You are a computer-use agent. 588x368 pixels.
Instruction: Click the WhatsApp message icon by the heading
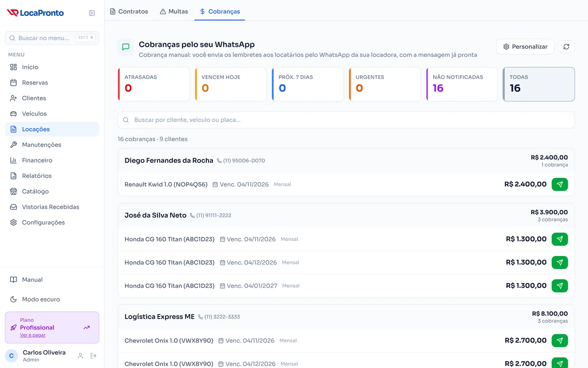126,47
